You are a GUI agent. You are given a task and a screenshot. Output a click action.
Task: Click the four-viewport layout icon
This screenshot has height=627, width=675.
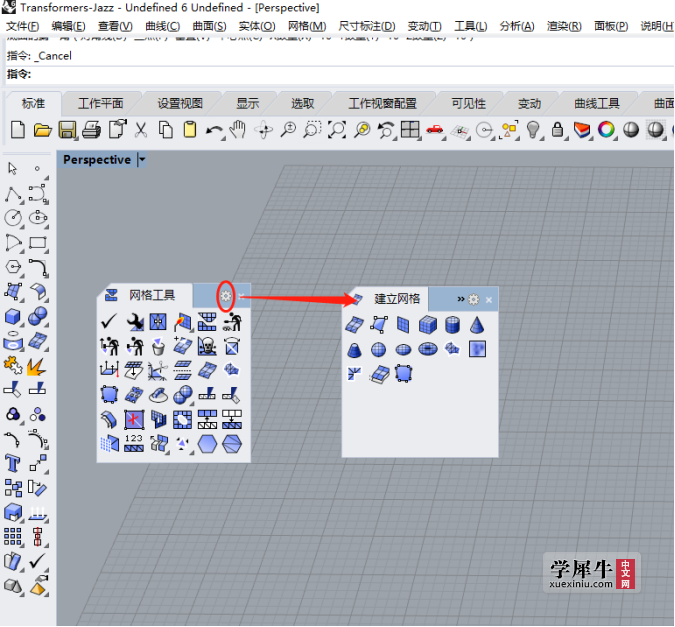[410, 130]
